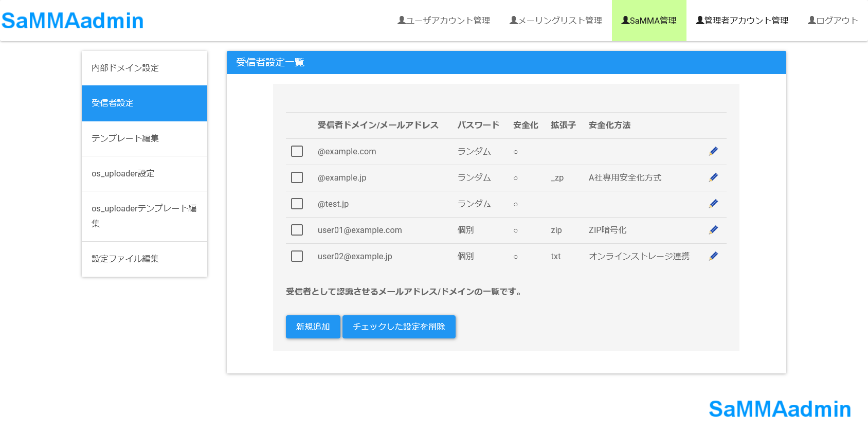This screenshot has width=868, height=431.
Task: Click ログアウト to log out
Action: point(833,21)
